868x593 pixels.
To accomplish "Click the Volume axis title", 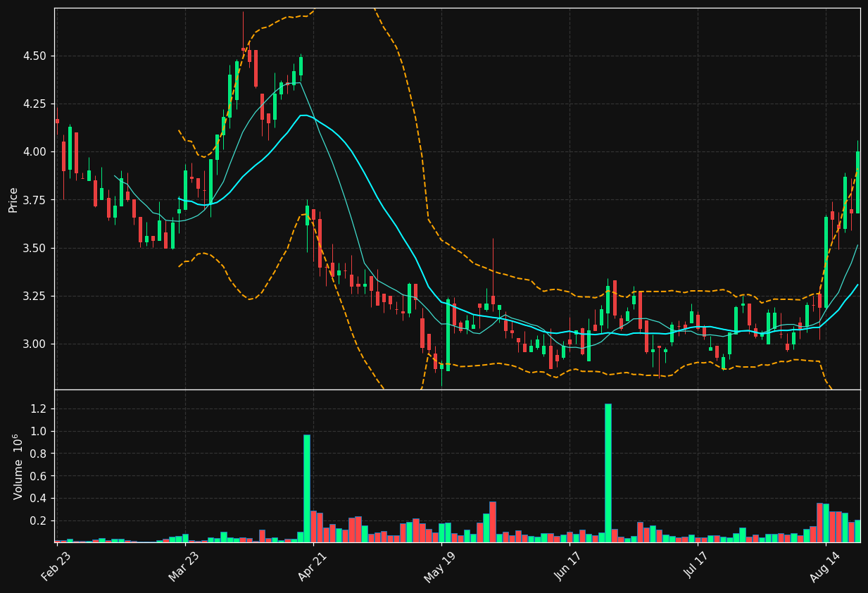I will click(18, 466).
